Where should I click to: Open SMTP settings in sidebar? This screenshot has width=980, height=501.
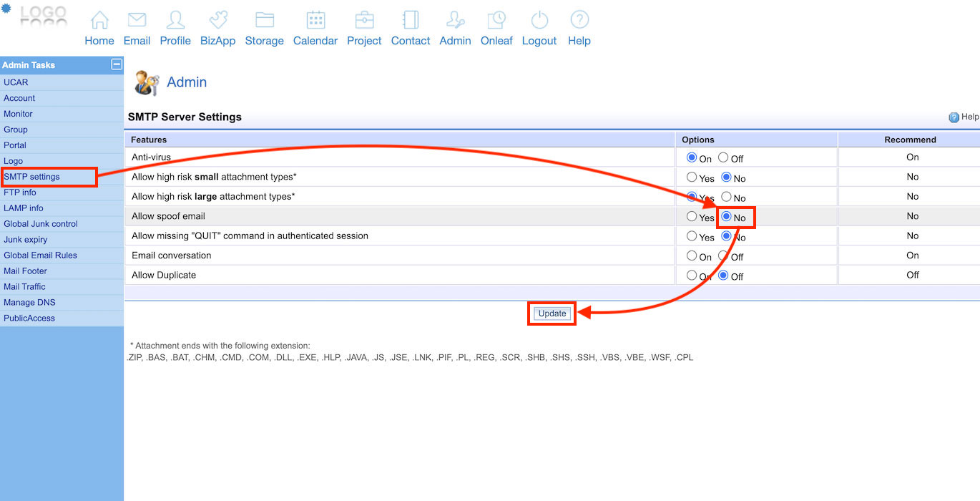(31, 177)
